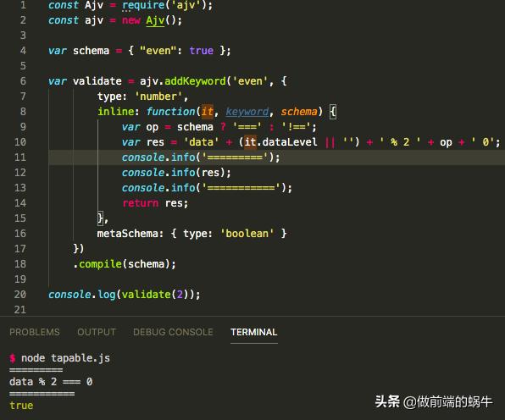Click line number 20 in the gutter
This screenshot has height=420, width=505.
(x=20, y=294)
